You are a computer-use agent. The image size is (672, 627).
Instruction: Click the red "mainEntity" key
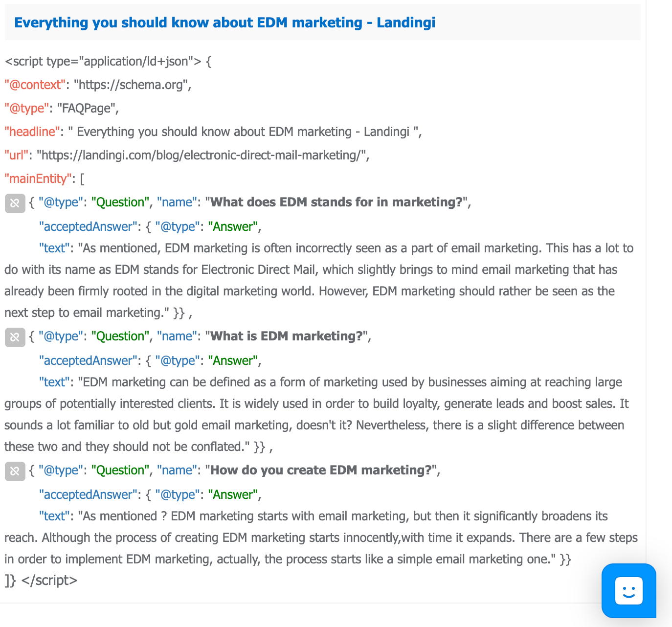coord(38,179)
